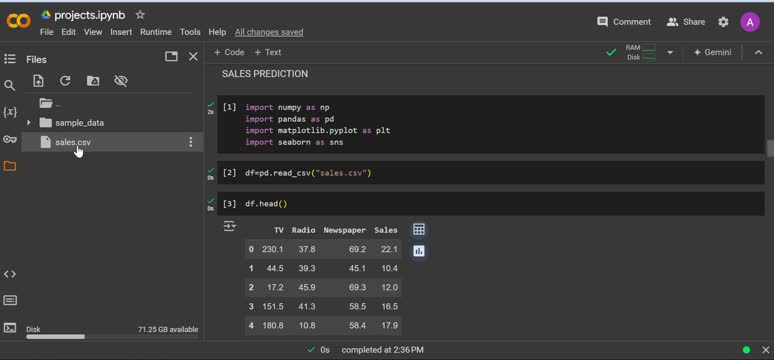The height and width of the screenshot is (360, 774).
Task: Mount Google Drive folder icon
Action: [93, 80]
